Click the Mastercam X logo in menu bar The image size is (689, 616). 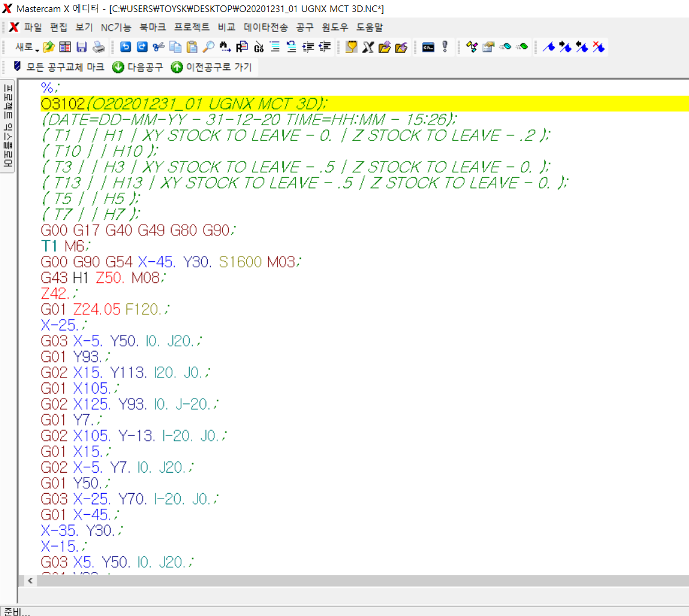click(14, 27)
